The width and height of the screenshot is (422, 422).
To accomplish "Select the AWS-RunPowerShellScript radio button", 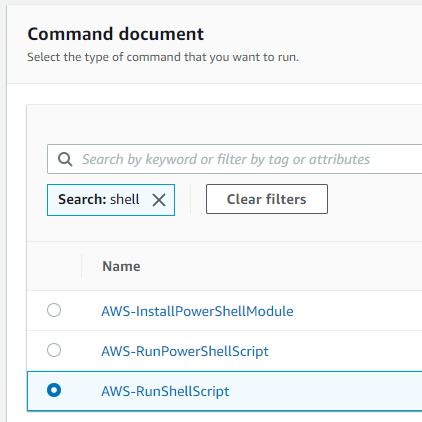I will point(54,350).
